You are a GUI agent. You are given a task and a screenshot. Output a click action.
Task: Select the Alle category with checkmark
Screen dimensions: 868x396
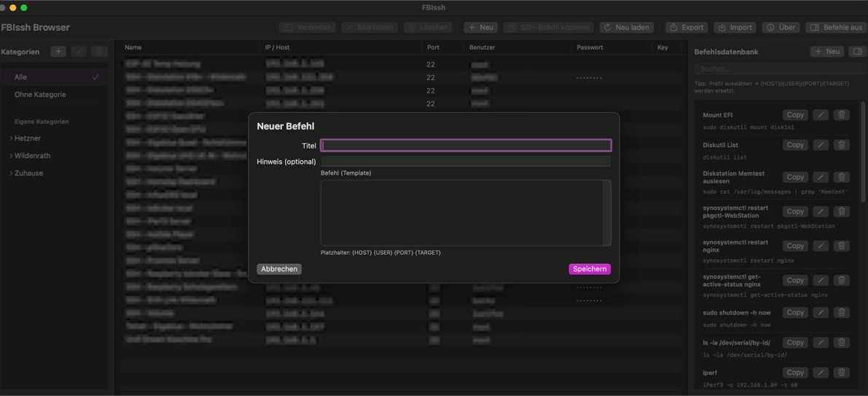point(55,77)
